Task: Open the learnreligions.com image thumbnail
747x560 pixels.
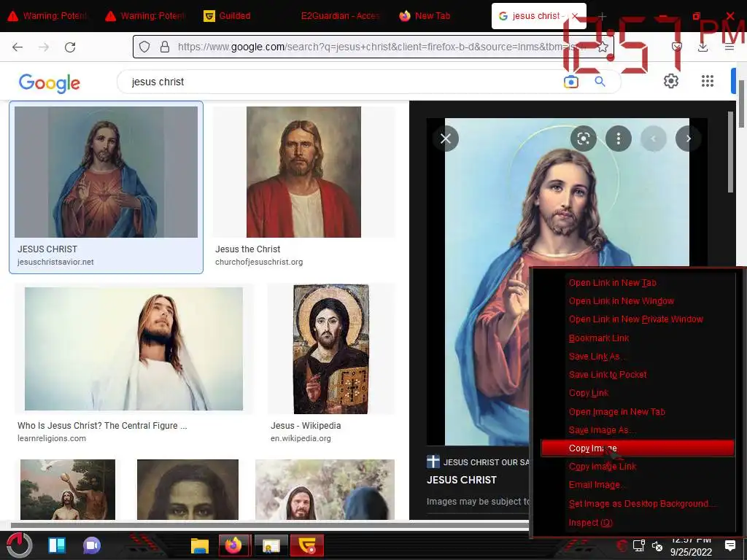Action: click(134, 349)
